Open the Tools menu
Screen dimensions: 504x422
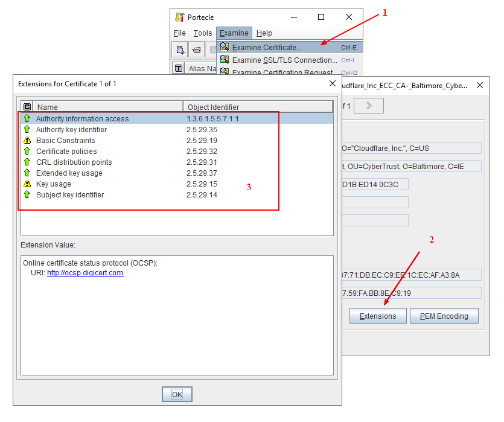(202, 33)
